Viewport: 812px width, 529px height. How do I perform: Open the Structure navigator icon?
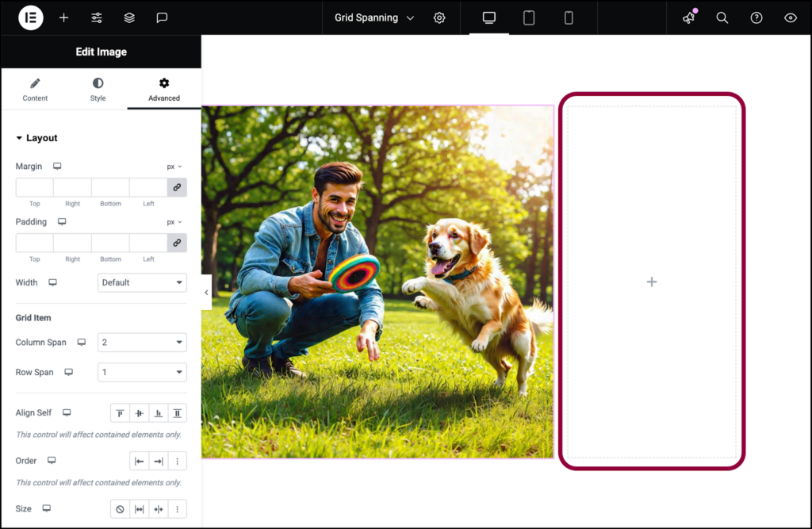point(128,17)
